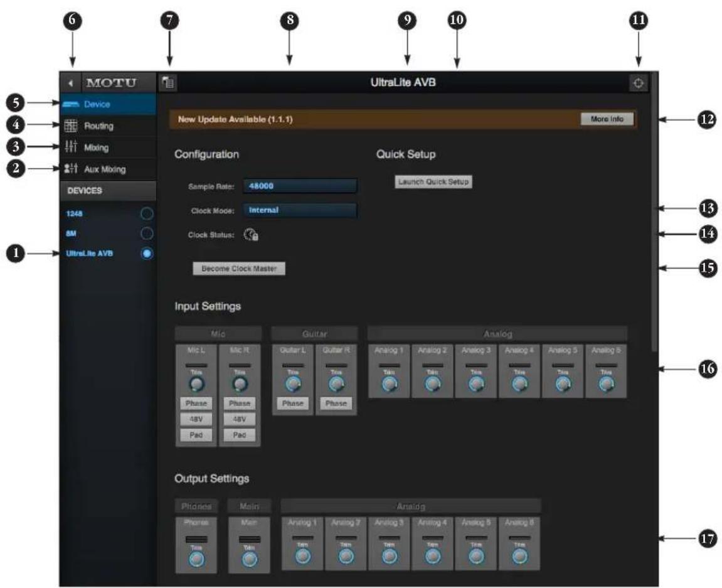The height and width of the screenshot is (588, 722).
Task: Click the Phones output trim knob
Action: (196, 559)
